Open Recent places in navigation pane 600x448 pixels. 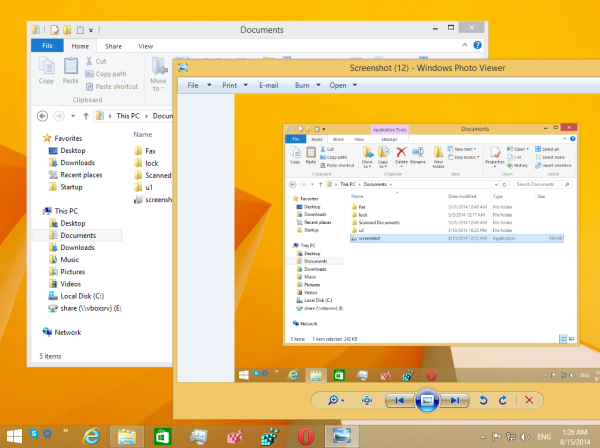[x=75, y=175]
